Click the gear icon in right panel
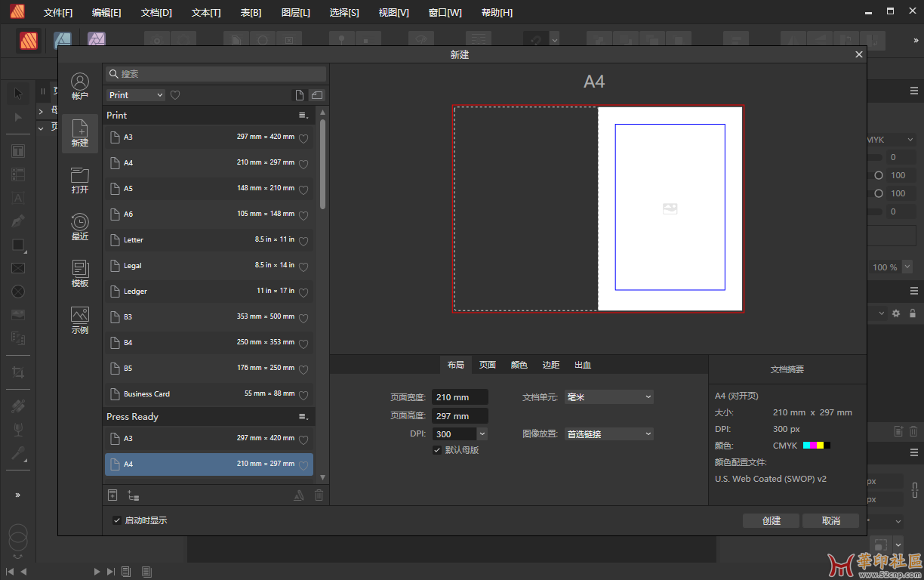 click(896, 313)
